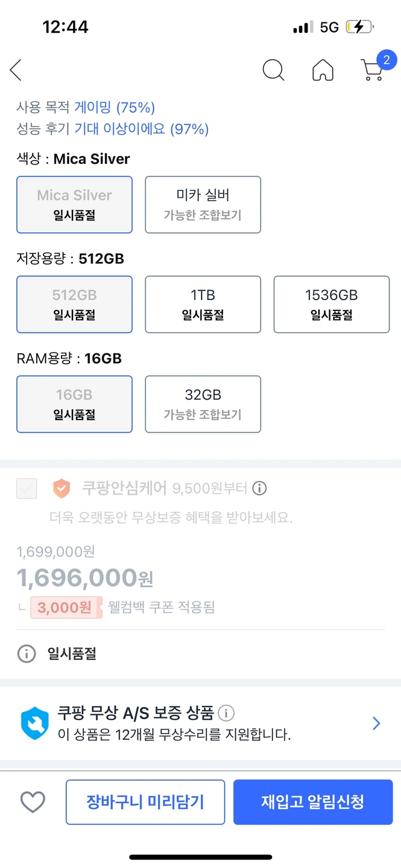Select the 32GB RAM option
The height and width of the screenshot is (868, 401).
(203, 404)
